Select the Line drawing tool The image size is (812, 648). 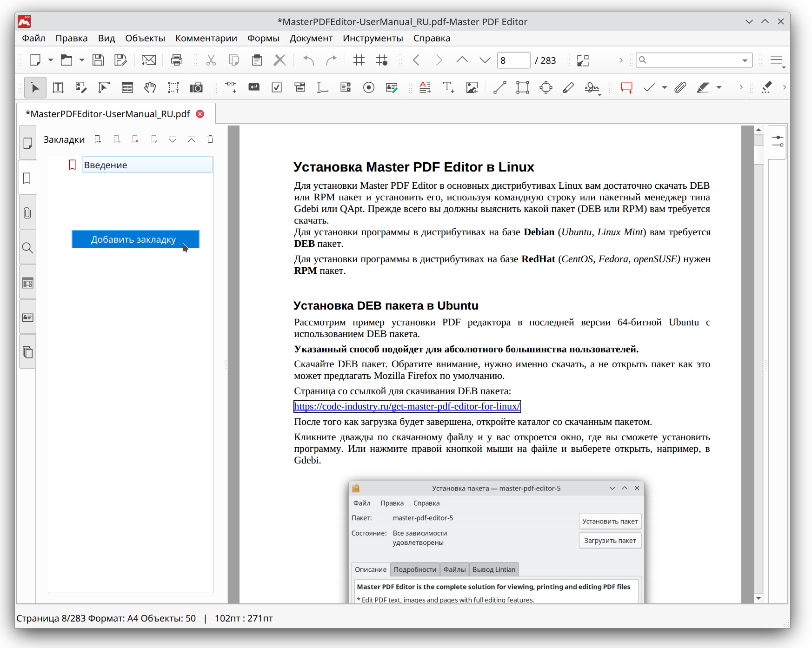(x=499, y=87)
